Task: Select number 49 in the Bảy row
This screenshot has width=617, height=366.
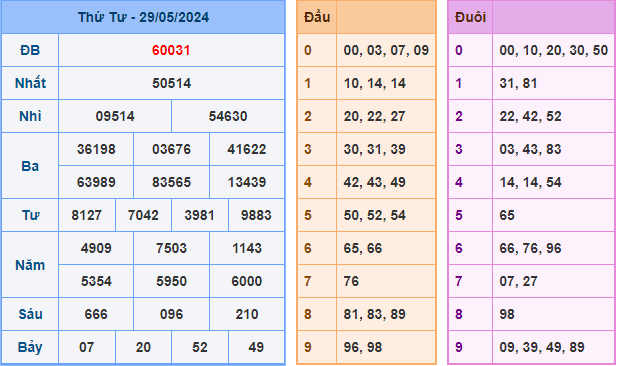Action: [x=256, y=348]
